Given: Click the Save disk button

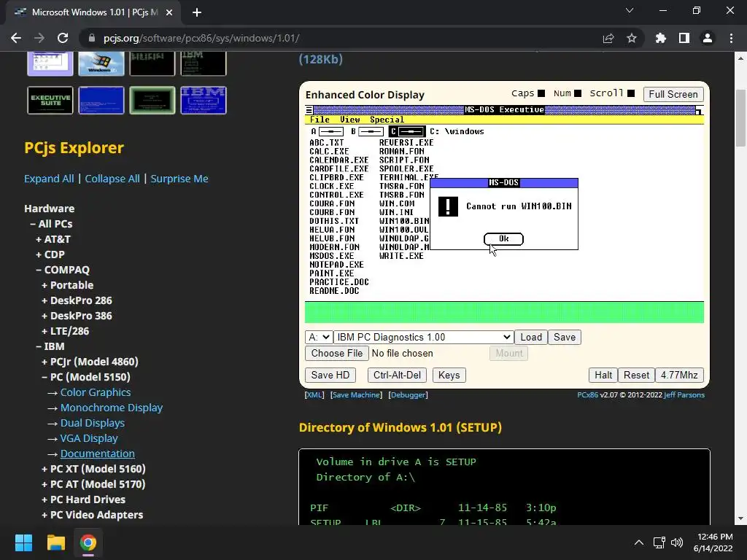Looking at the screenshot, I should click(x=565, y=337).
